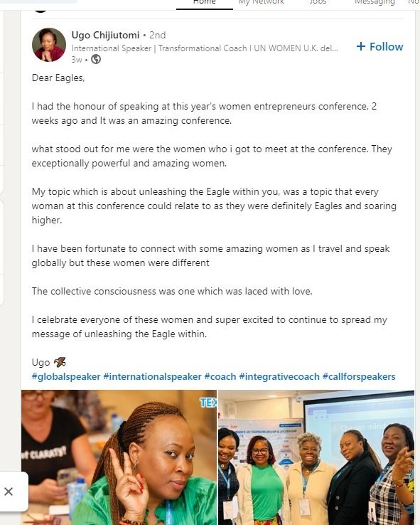Dismiss the popup with the X icon

tap(9, 492)
